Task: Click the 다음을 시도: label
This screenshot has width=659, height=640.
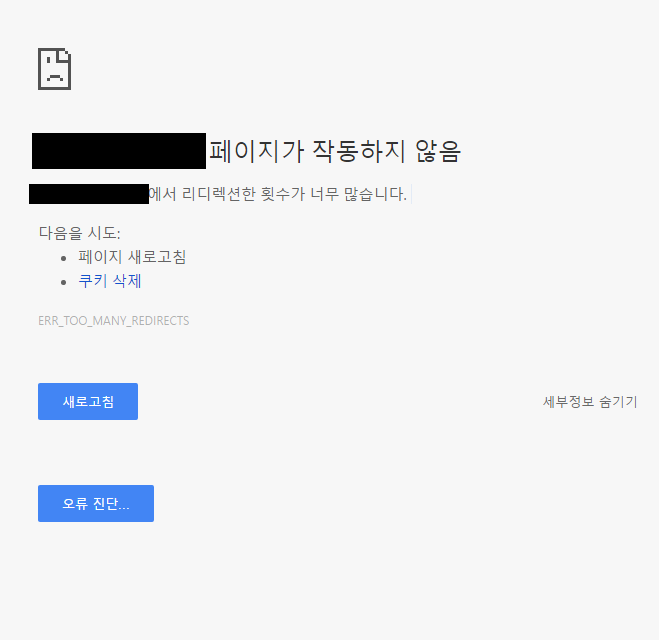Action: click(79, 233)
